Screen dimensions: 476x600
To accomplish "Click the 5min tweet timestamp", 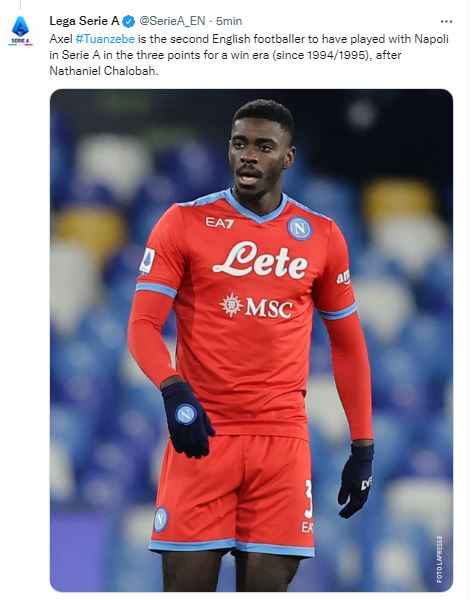I will 229,21.
